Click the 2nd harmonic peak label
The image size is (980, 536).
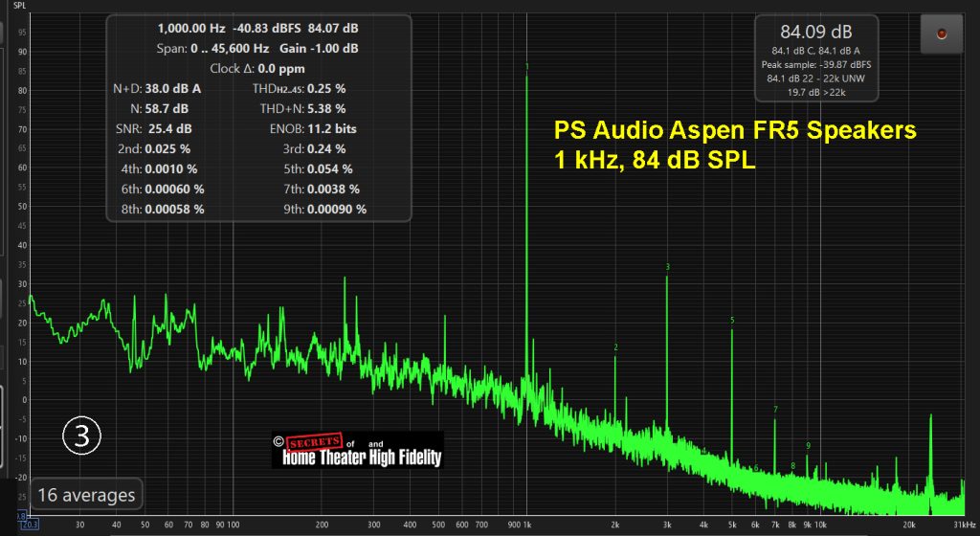coord(615,347)
